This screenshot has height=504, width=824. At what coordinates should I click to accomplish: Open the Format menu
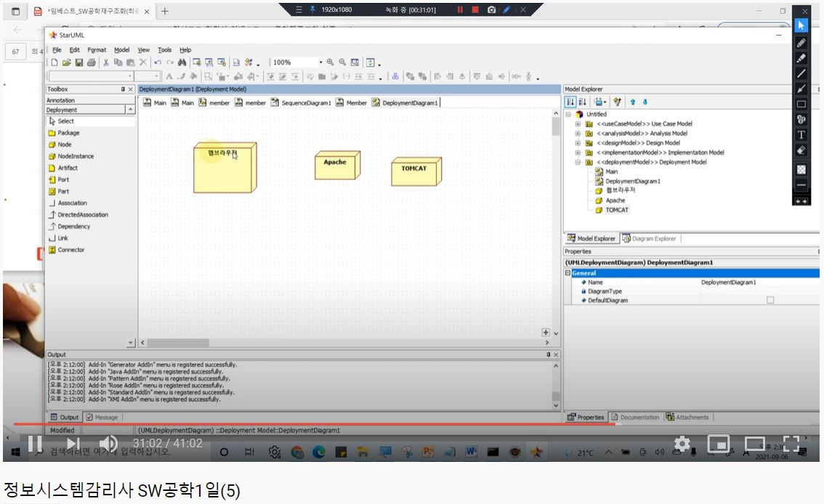point(97,50)
